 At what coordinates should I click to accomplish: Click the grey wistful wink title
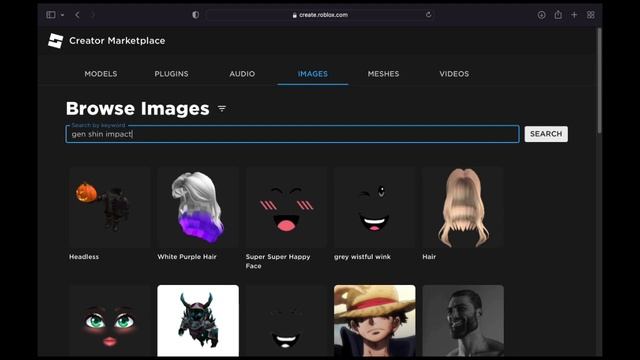coord(362,257)
